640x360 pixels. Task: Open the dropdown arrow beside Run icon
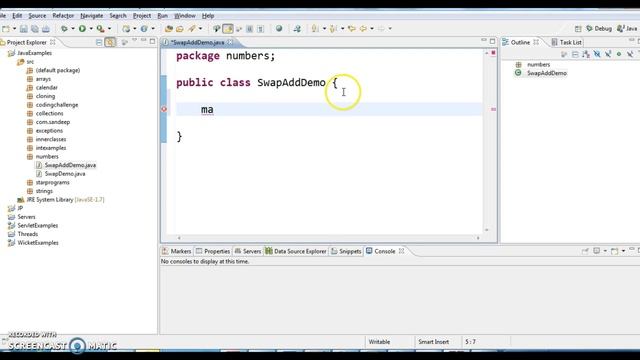point(91,29)
